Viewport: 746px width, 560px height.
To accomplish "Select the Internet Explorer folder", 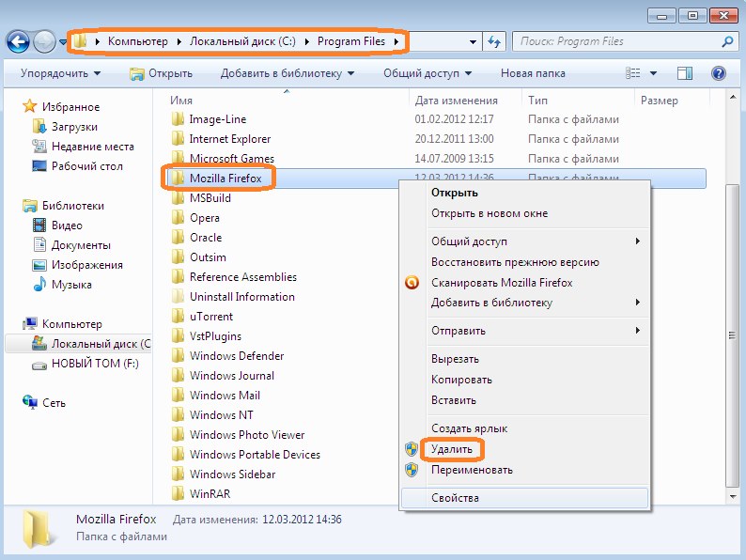I will coord(230,139).
